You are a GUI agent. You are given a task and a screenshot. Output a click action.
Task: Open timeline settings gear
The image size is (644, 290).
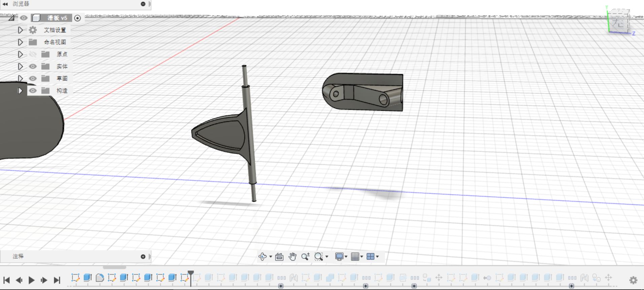click(x=633, y=280)
